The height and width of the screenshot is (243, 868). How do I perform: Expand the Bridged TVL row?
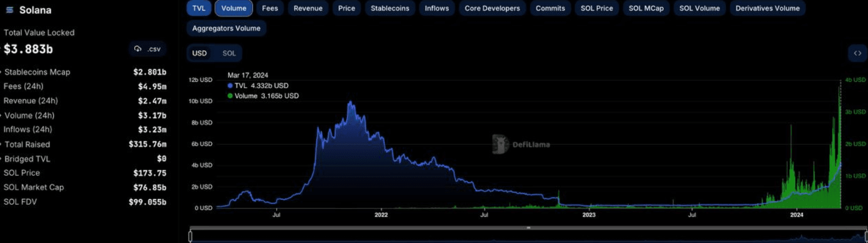click(2, 159)
